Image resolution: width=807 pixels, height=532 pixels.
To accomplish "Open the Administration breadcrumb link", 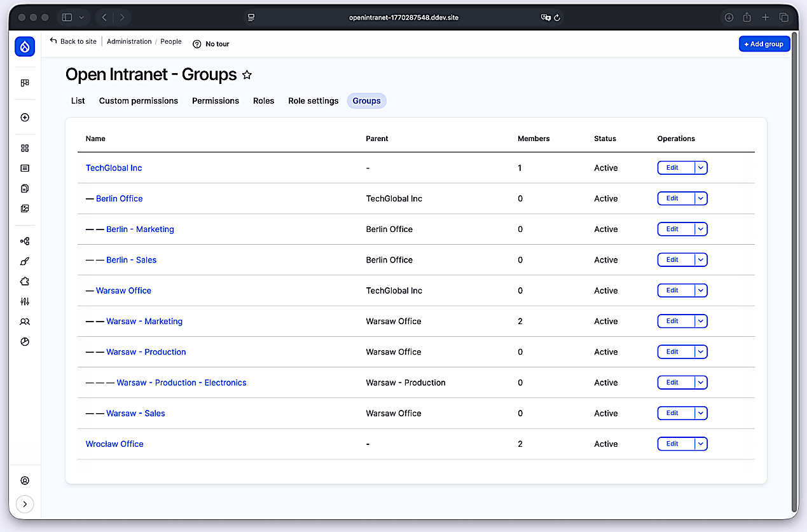I will (129, 41).
